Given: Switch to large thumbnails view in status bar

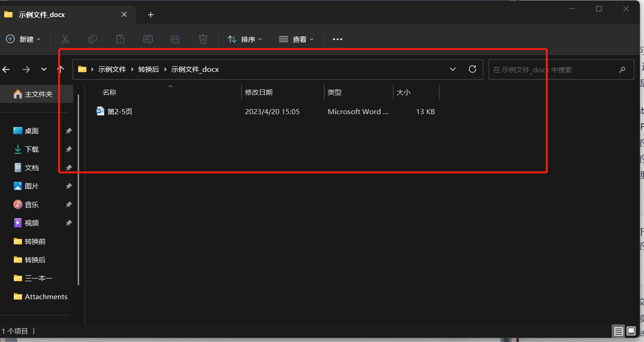Looking at the screenshot, I should point(631,331).
